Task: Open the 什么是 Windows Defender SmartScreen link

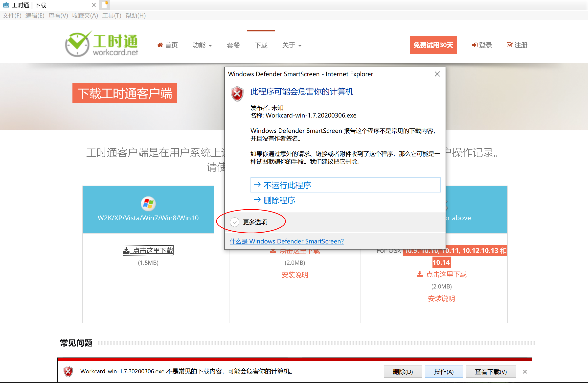Action: (287, 241)
